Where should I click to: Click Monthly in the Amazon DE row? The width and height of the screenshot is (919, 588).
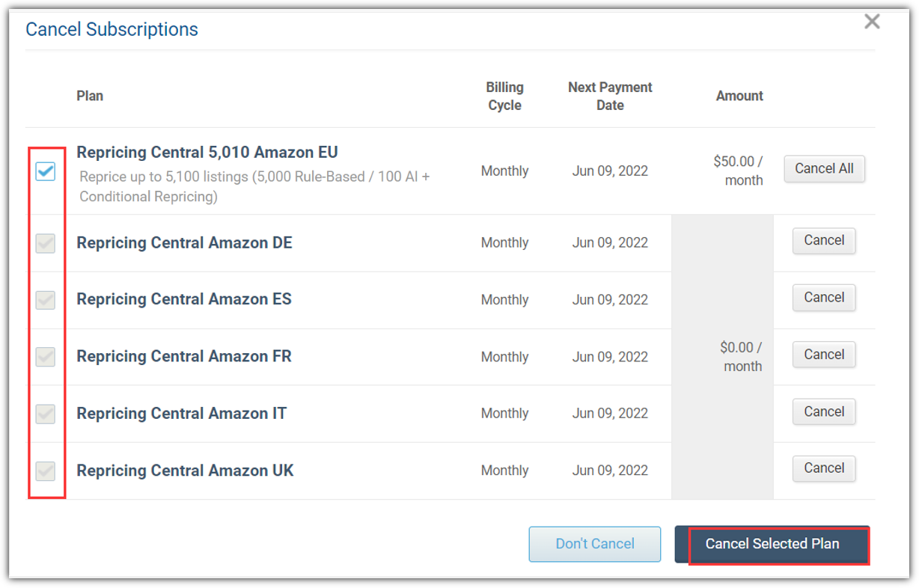point(504,242)
